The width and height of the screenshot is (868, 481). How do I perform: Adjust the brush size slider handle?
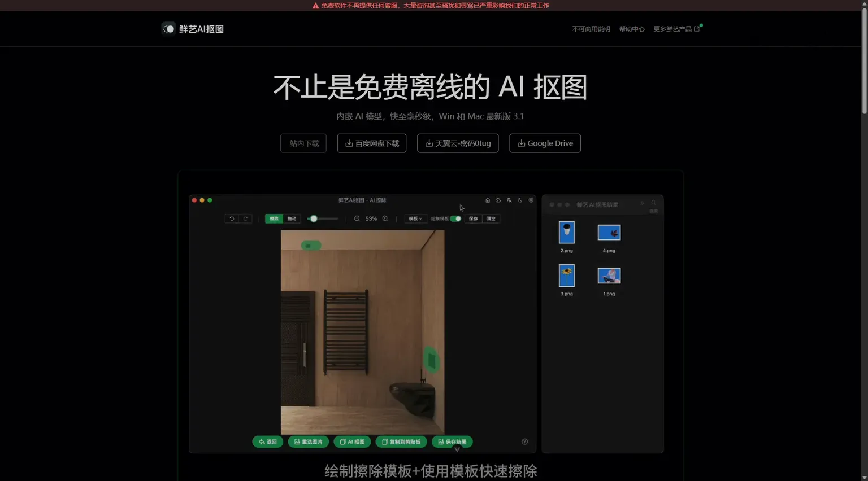[x=314, y=218]
